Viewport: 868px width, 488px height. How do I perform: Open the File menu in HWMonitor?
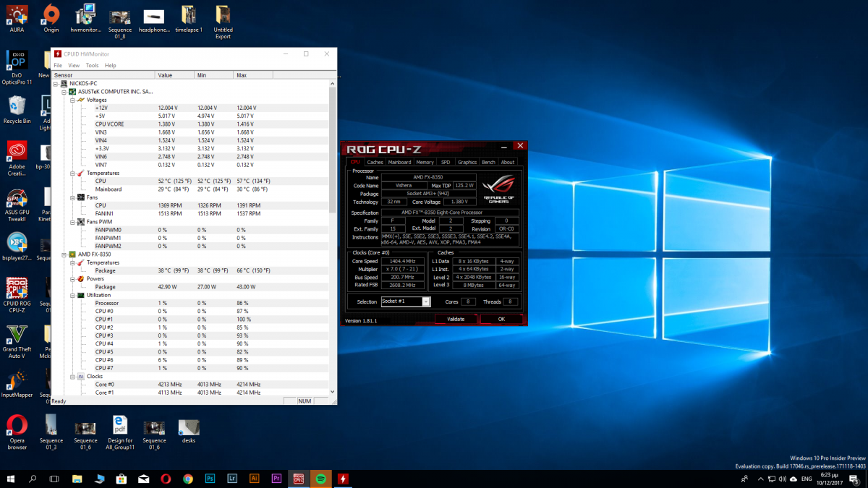(58, 66)
